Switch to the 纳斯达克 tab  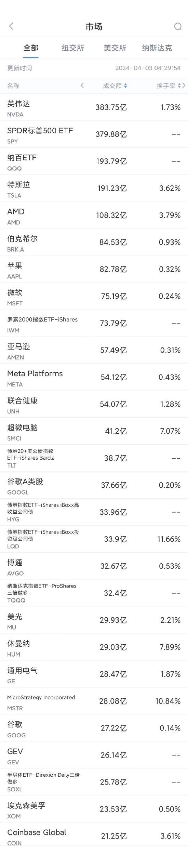(x=157, y=48)
